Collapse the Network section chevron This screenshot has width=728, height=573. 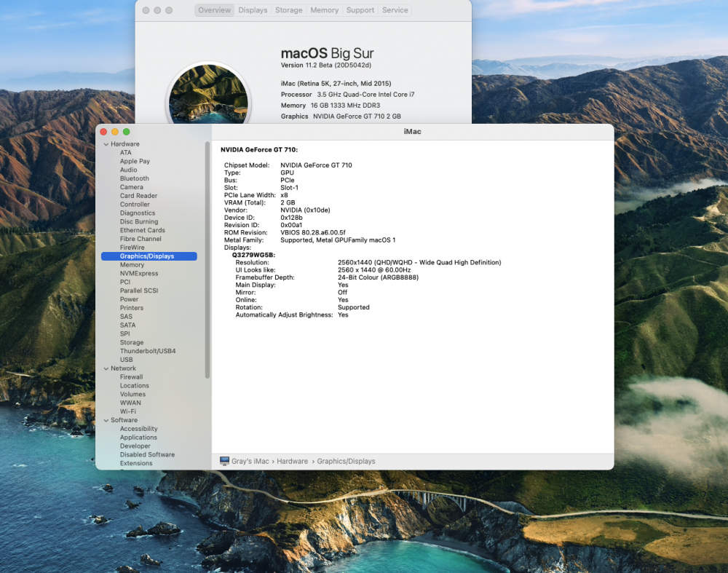click(106, 368)
